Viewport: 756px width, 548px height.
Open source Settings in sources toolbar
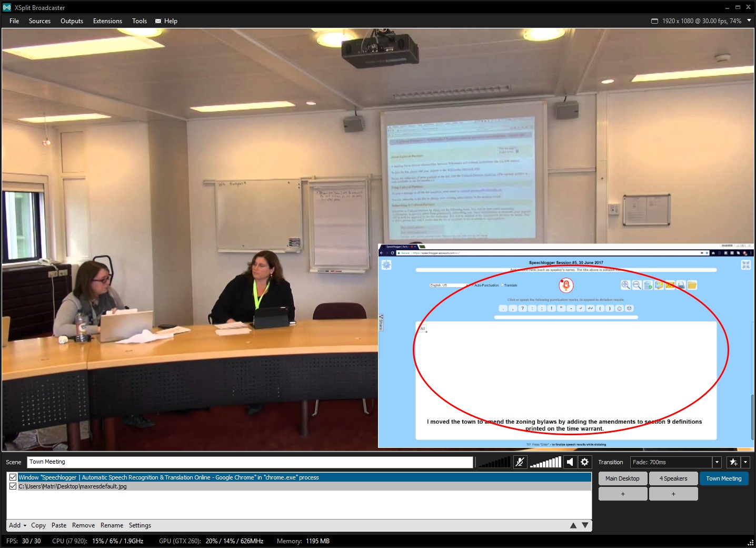point(140,525)
